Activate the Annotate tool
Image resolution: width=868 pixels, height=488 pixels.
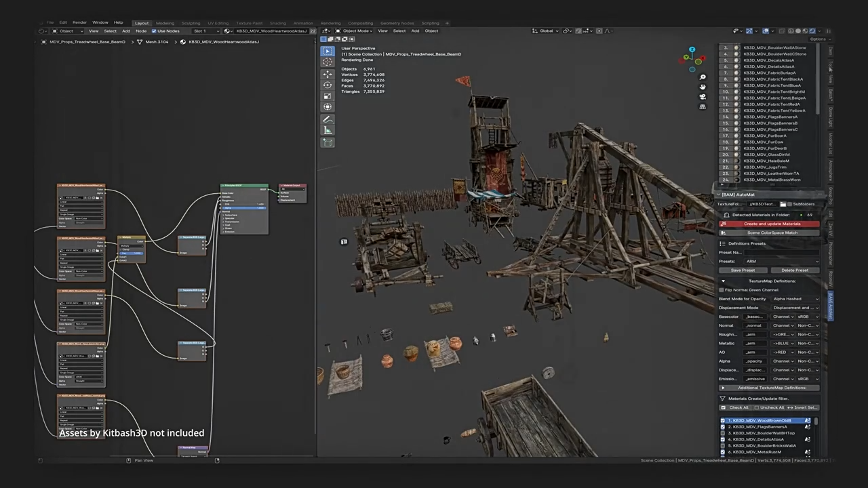pos(328,119)
